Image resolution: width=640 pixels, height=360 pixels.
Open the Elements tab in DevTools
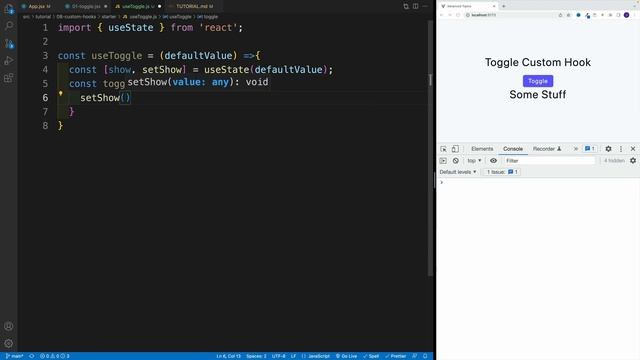482,149
